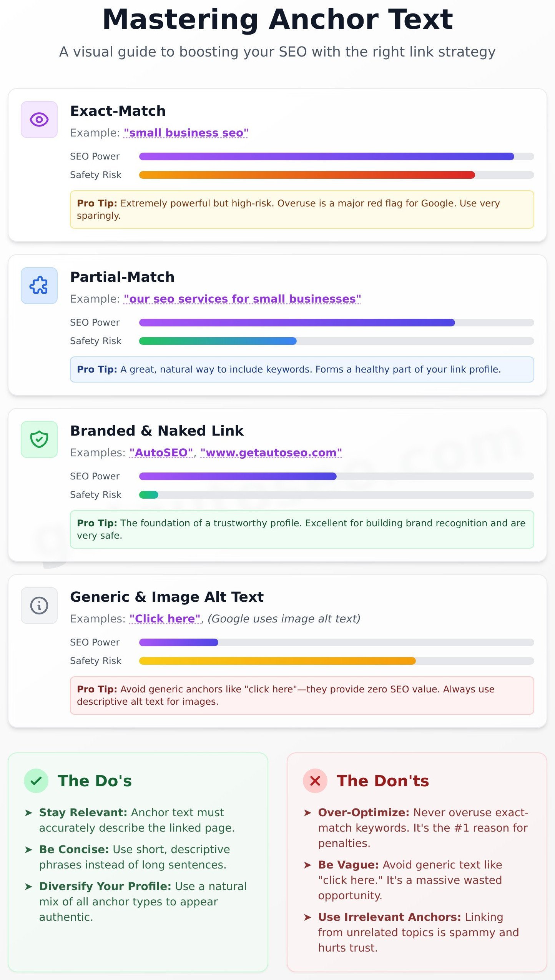Click the Generic & Image Alt Text heading
The width and height of the screenshot is (555, 980).
point(167,597)
